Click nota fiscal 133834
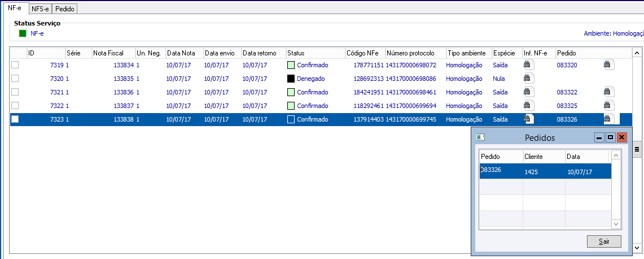Image resolution: width=644 pixels, height=259 pixels. coord(124,65)
